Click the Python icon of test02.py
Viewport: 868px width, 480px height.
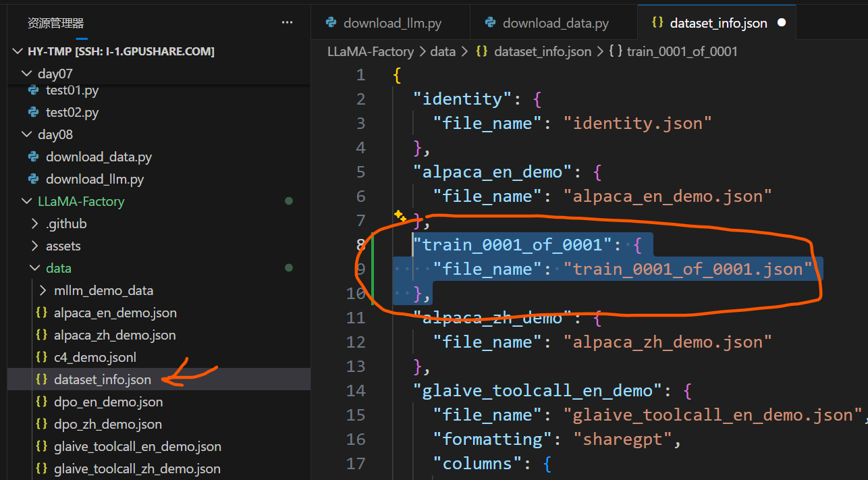(33, 112)
